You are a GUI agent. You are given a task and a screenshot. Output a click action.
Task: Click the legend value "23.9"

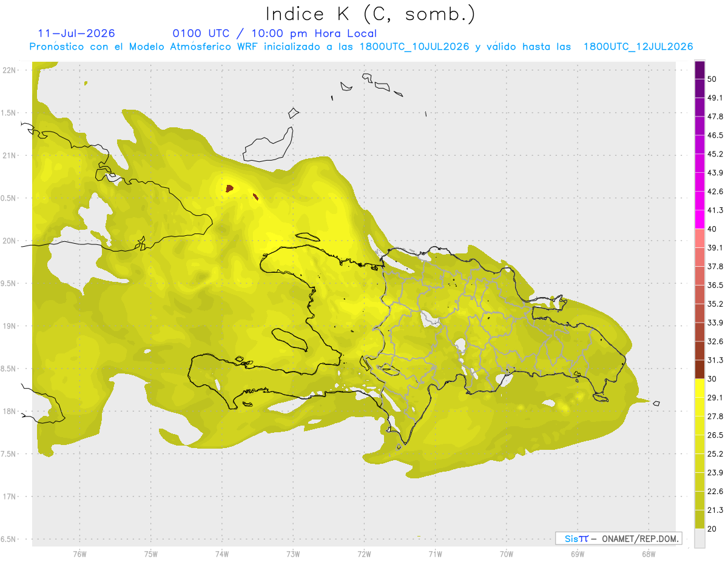click(x=715, y=473)
